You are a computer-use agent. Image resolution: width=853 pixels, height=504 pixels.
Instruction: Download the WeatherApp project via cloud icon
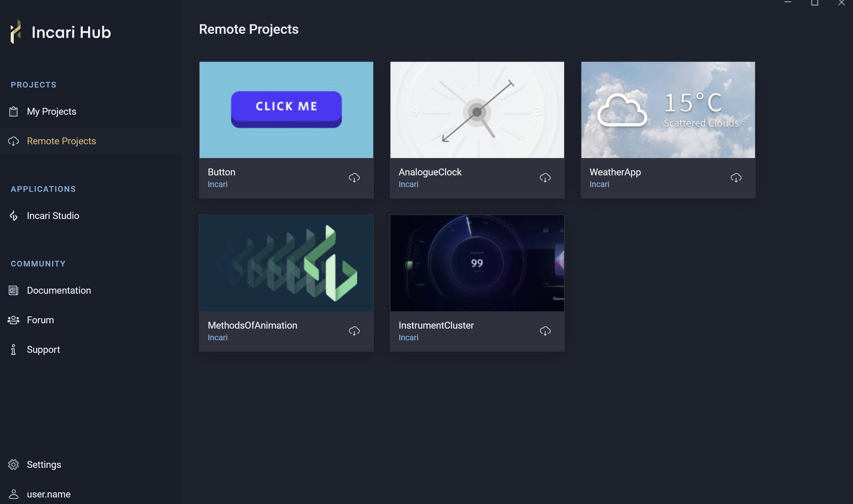(x=736, y=178)
